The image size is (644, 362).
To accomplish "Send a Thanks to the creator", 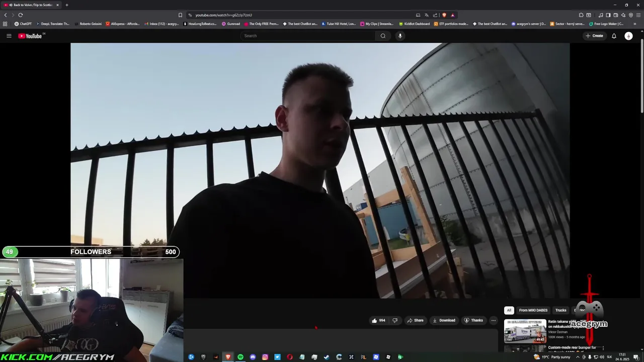I will 473,320.
